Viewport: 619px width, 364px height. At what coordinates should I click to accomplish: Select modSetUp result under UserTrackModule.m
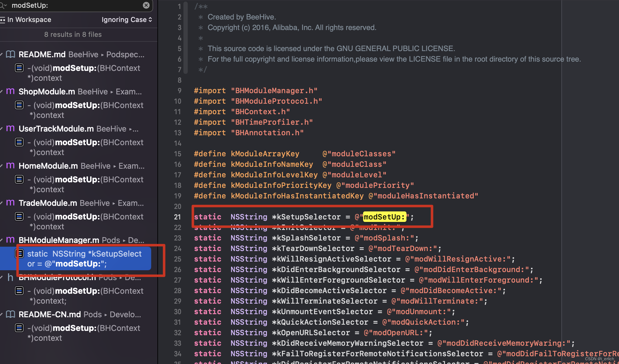pyautogui.click(x=86, y=147)
